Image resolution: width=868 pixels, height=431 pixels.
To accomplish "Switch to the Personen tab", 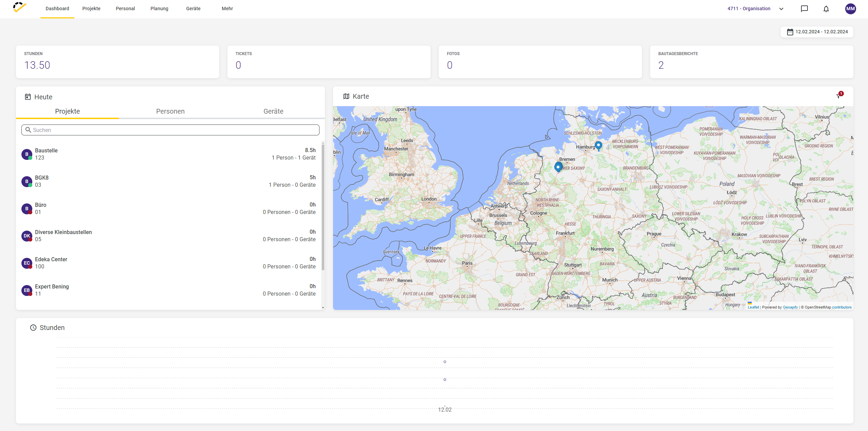I will [170, 112].
